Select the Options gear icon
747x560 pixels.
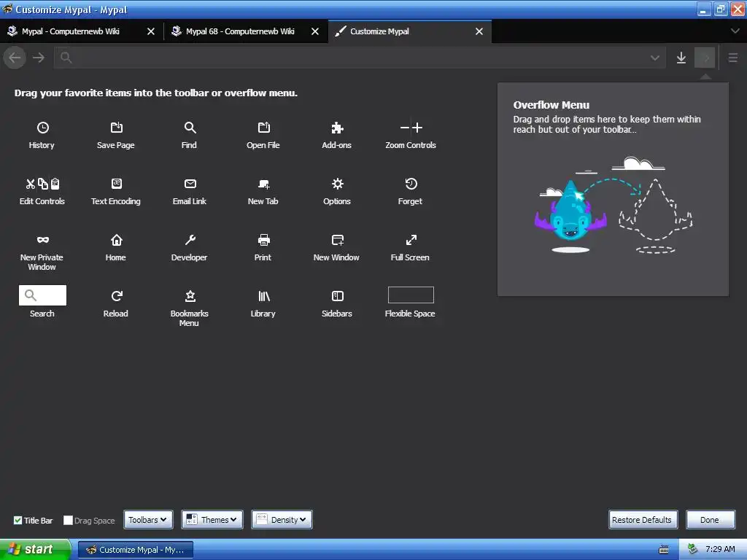point(337,184)
